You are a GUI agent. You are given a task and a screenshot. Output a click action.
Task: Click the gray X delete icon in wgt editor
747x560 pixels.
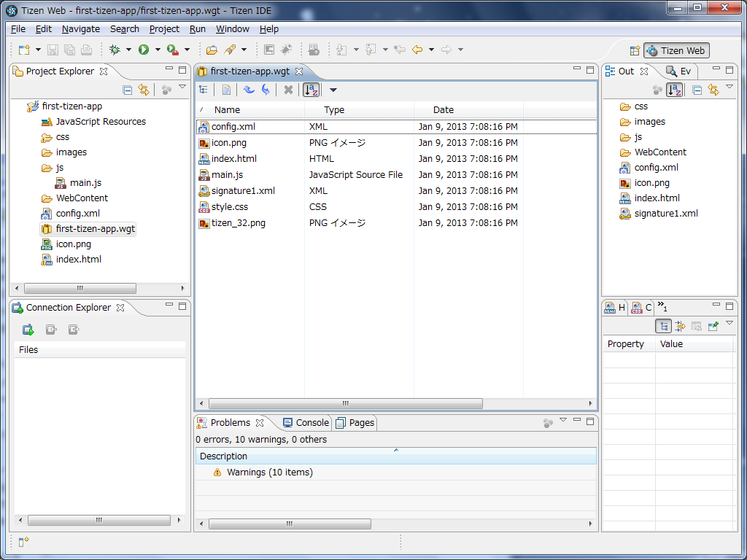[x=288, y=90]
